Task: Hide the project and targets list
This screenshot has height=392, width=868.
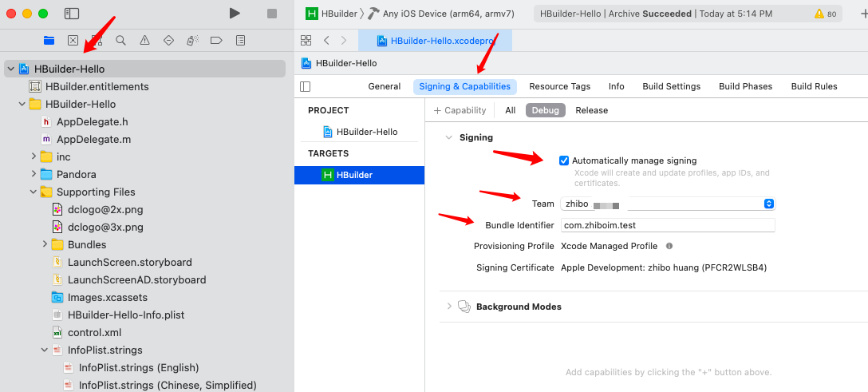Action: (305, 86)
